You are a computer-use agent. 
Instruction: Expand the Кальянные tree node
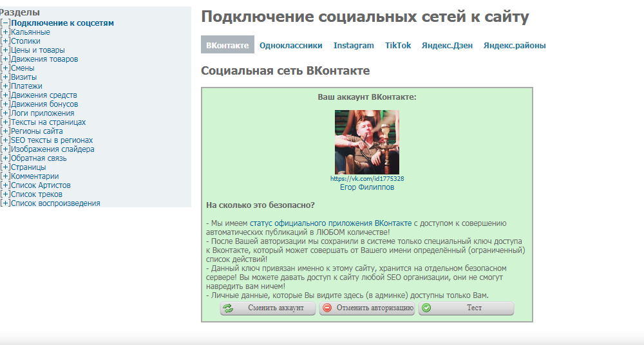click(x=5, y=32)
